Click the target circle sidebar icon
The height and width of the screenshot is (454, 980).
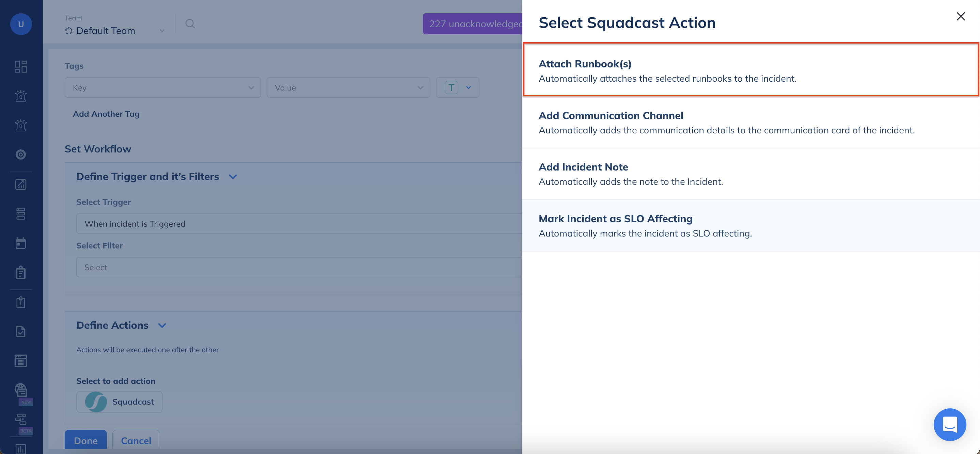pyautogui.click(x=20, y=155)
